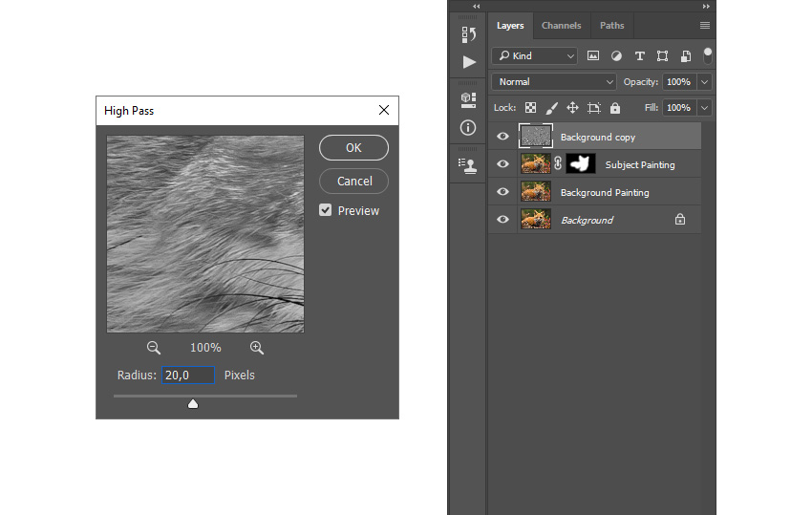Select the Background Painting layer thumbnail

pos(536,192)
